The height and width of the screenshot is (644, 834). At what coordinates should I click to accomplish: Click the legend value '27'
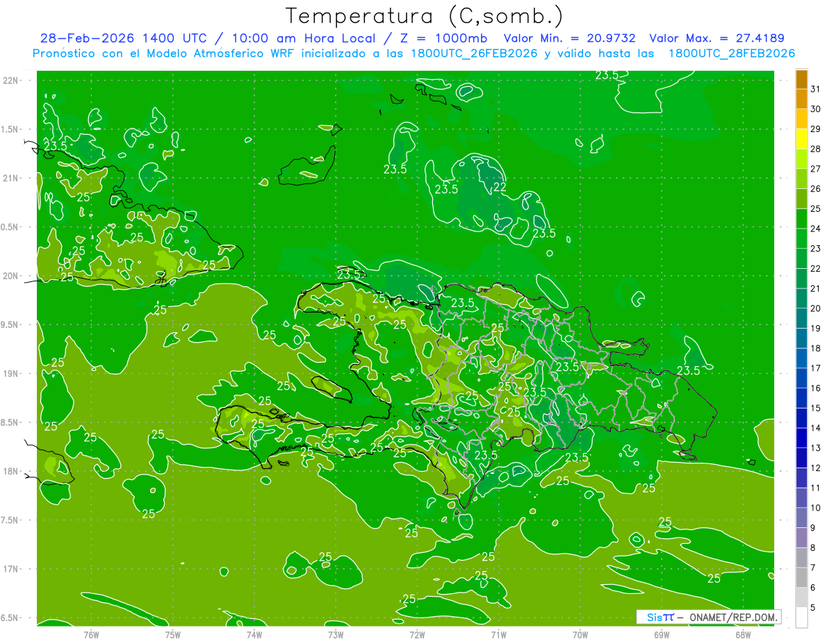(816, 169)
